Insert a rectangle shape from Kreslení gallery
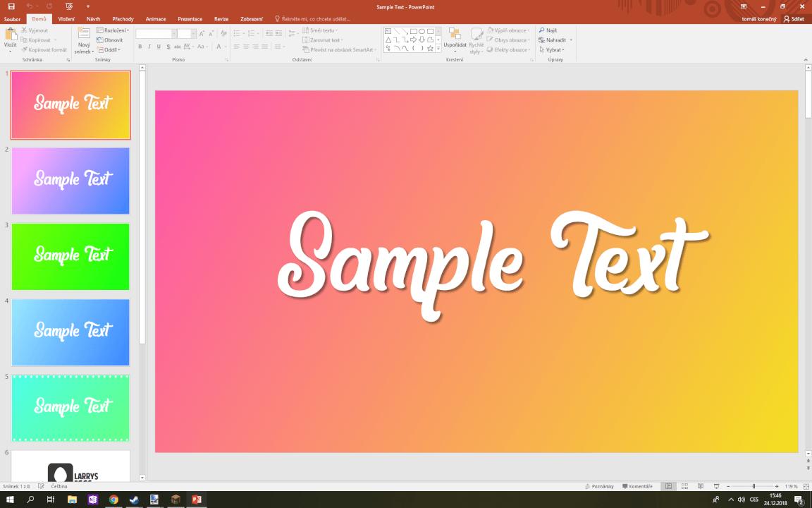This screenshot has height=508, width=812. (x=413, y=31)
